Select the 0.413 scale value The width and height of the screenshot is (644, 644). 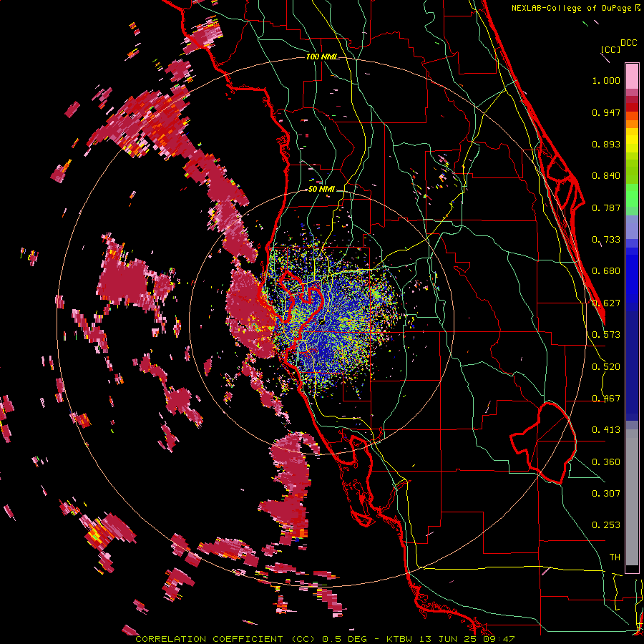click(606, 430)
